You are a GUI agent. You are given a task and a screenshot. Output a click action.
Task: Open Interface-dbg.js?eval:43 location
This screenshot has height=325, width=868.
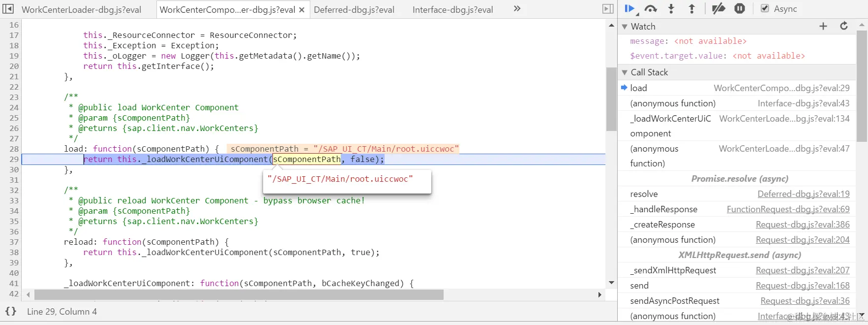(x=804, y=103)
